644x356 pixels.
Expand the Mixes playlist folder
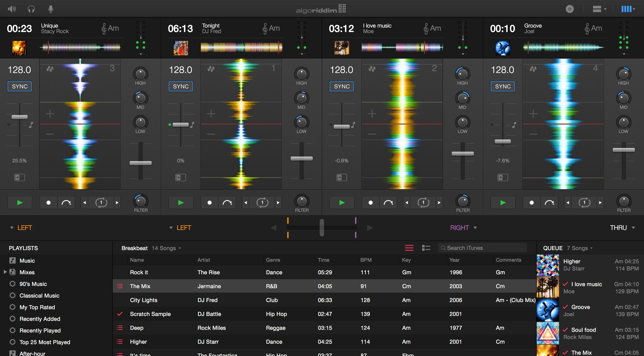[5, 272]
